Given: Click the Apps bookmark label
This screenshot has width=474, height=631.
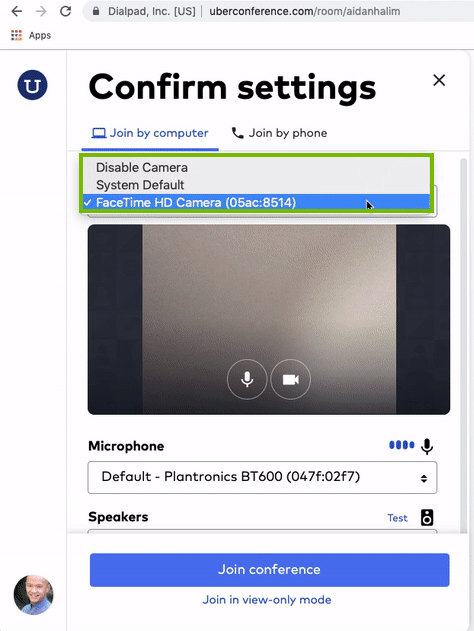Looking at the screenshot, I should 40,35.
